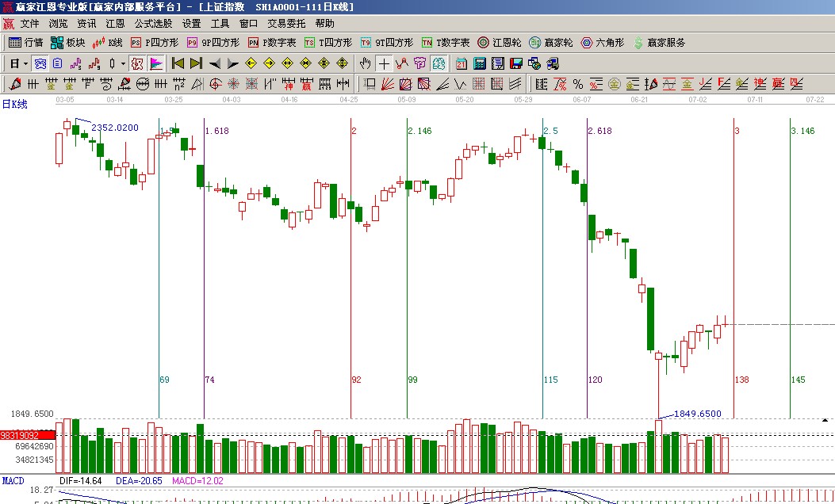The height and width of the screenshot is (504, 835).
Task: Click the 2.618 Fibonacci time line label
Action: [600, 131]
